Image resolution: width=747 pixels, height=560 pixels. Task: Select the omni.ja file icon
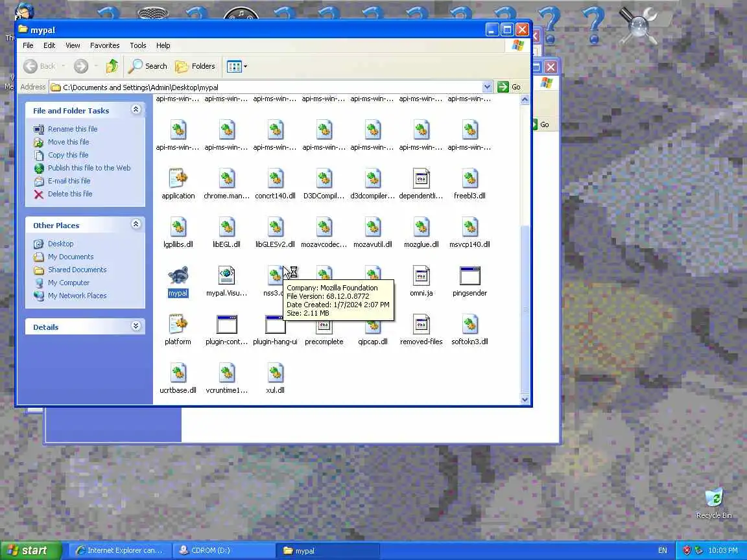click(421, 275)
